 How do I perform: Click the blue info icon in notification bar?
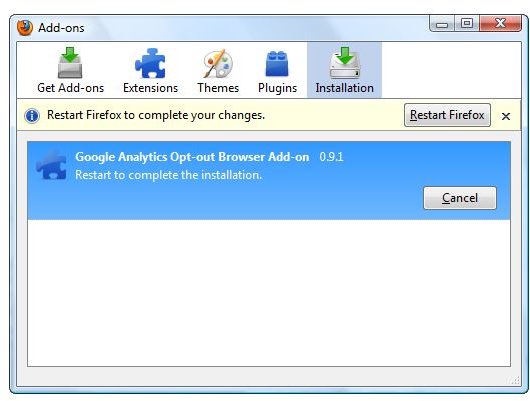32,116
